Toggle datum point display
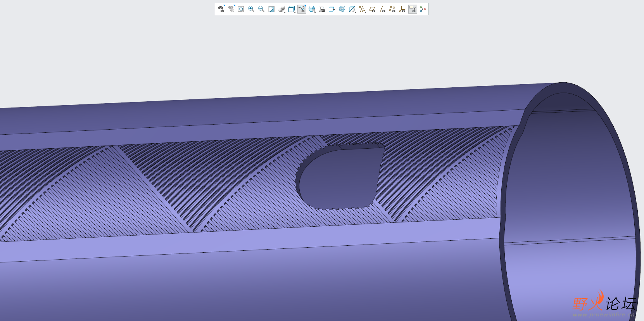Viewport: 644px width, 321px height. point(392,9)
